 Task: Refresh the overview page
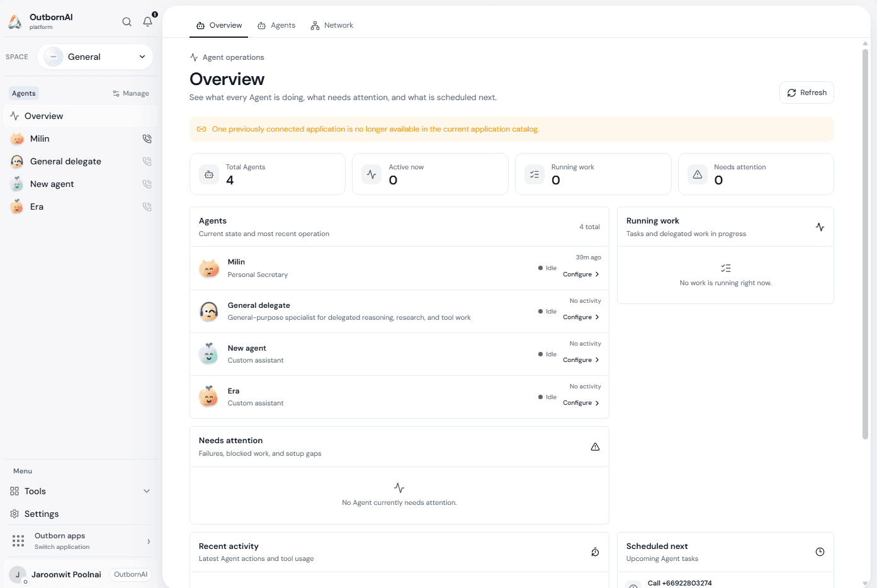click(x=806, y=93)
